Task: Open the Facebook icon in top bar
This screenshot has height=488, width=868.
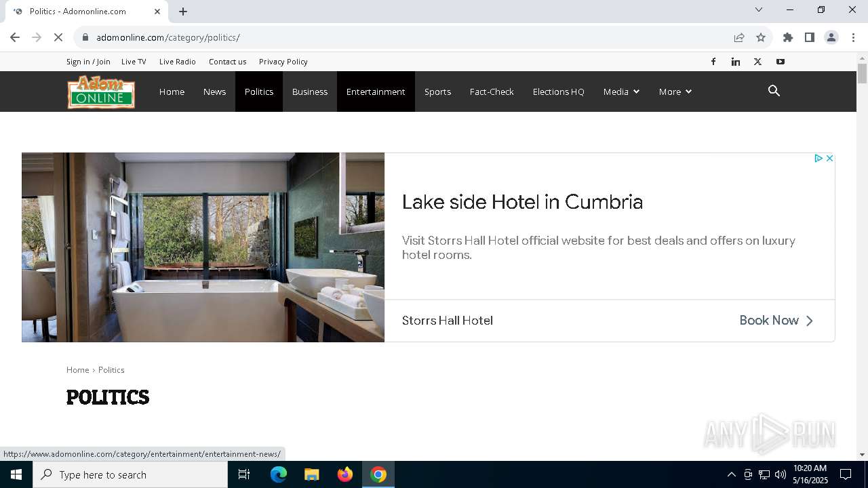Action: click(x=713, y=62)
